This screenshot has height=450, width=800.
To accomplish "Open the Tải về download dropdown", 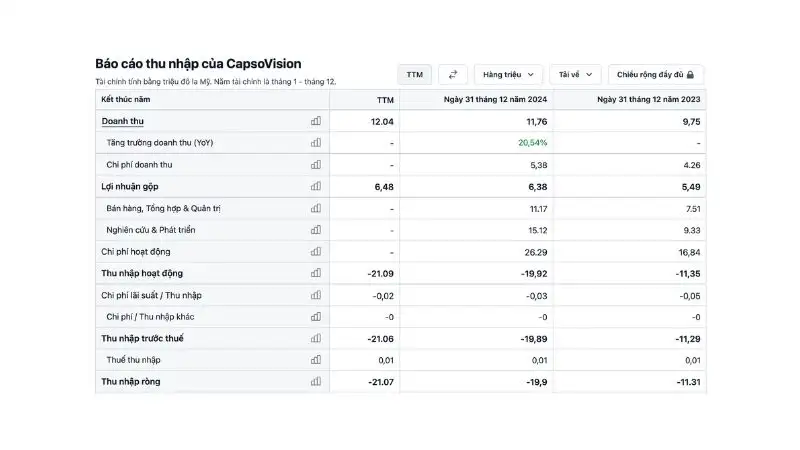I will tap(575, 74).
